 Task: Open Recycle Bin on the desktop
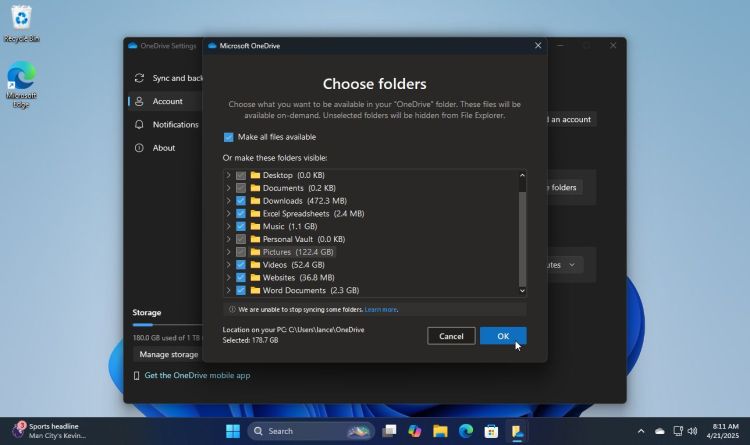click(x=20, y=20)
